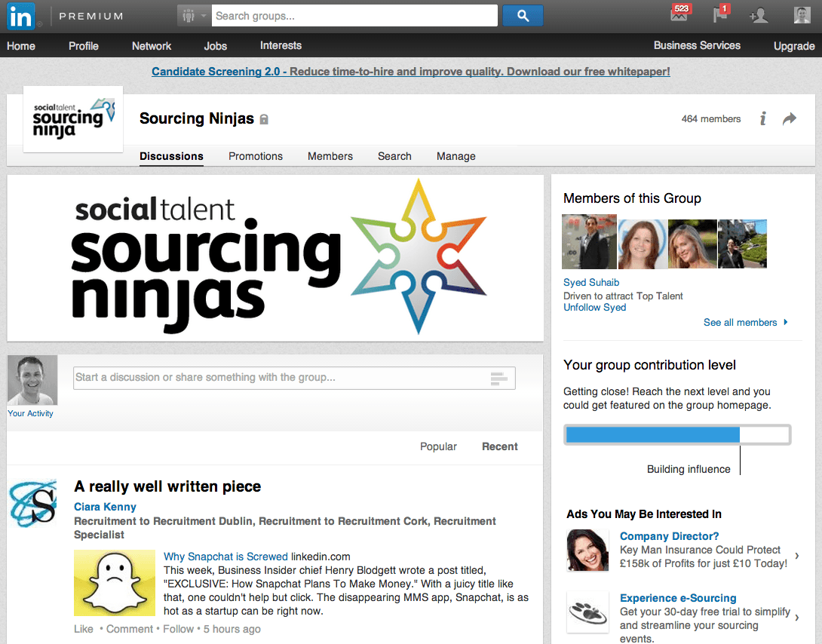Viewport: 822px width, 644px height.
Task: Sort discussions by Popular
Action: 438,446
